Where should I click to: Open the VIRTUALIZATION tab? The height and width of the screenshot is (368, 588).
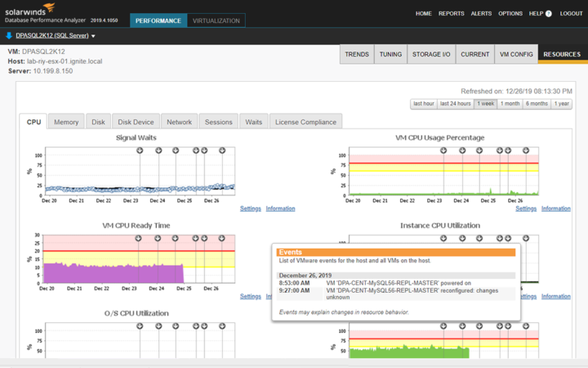point(216,20)
